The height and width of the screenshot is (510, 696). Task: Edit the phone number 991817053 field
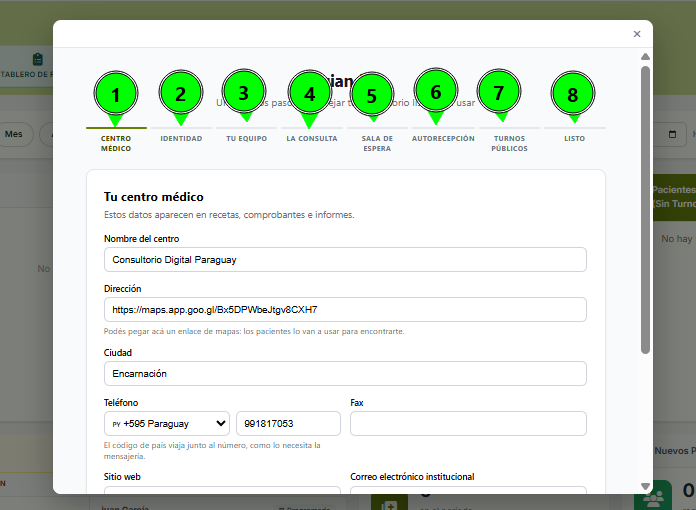click(x=288, y=424)
